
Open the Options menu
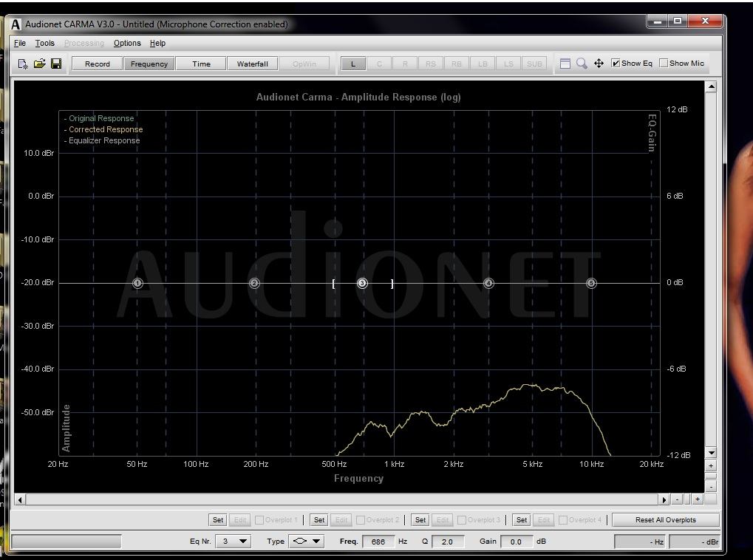(x=127, y=44)
